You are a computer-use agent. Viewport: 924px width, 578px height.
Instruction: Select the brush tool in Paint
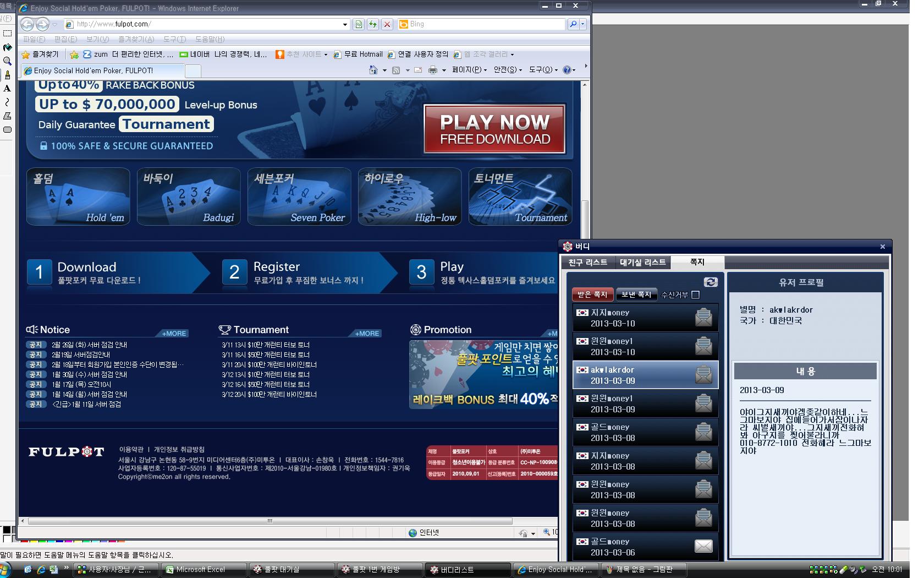click(7, 75)
